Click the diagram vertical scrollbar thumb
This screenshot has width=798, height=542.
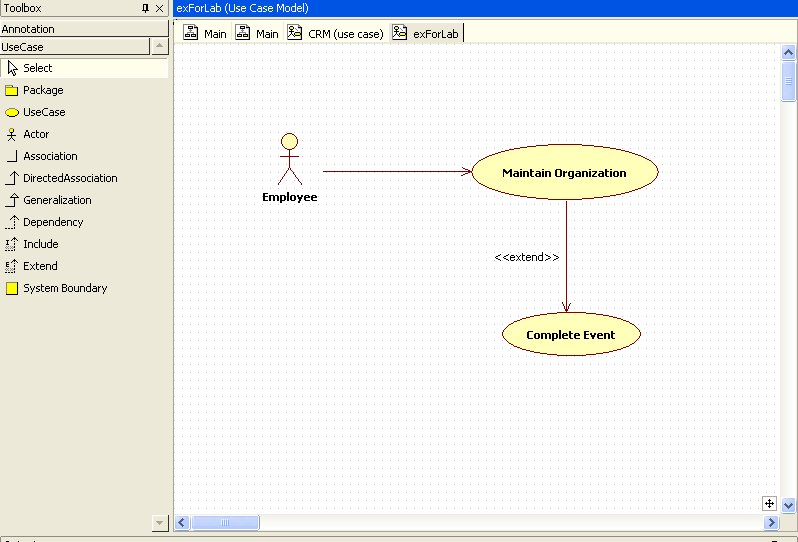click(788, 81)
